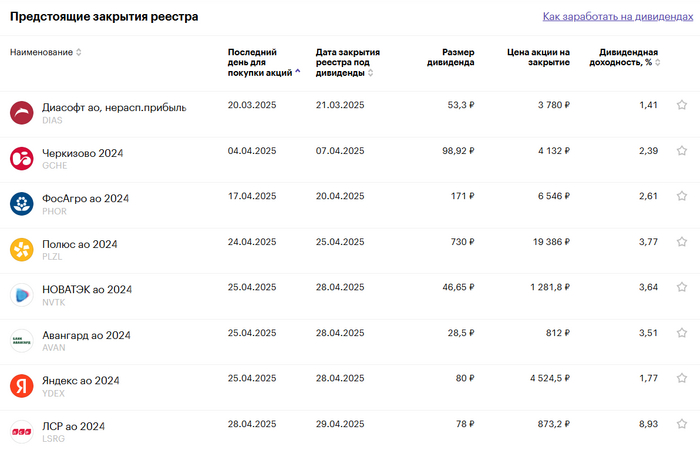Click the Diasoft company logo icon
The image size is (700, 450).
21,113
